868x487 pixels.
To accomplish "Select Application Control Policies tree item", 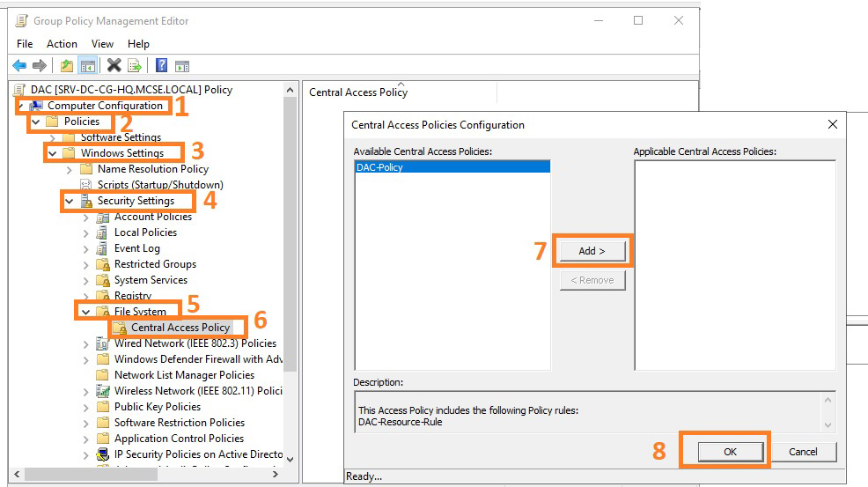I will click(179, 439).
